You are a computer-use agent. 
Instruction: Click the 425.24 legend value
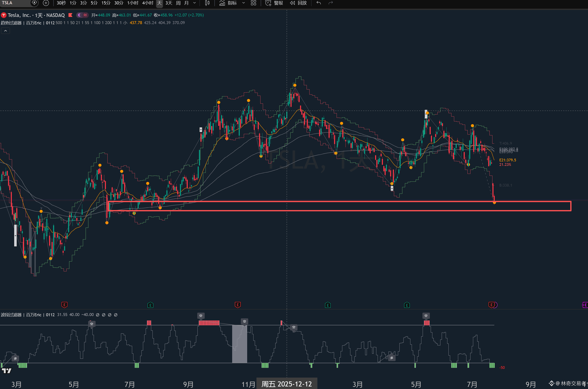(150, 23)
